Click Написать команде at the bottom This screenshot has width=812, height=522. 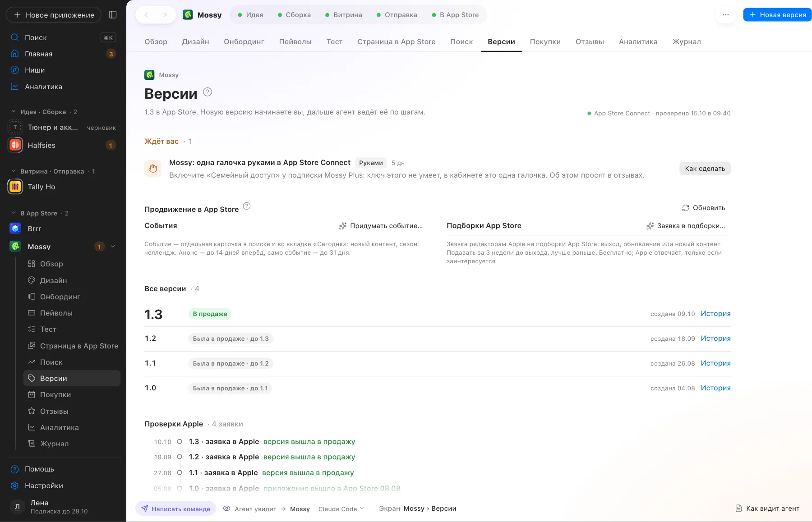(175, 509)
